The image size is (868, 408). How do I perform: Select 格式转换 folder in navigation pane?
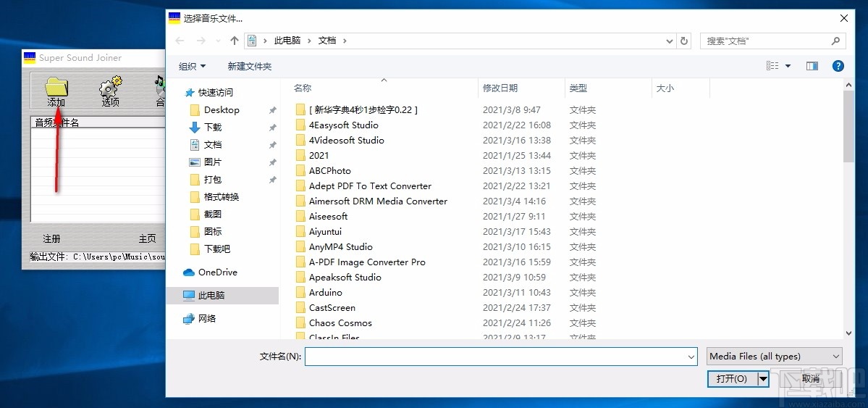222,197
